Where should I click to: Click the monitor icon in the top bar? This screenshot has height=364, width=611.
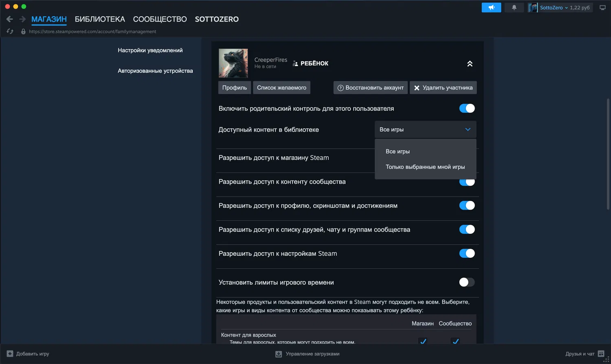coord(602,7)
